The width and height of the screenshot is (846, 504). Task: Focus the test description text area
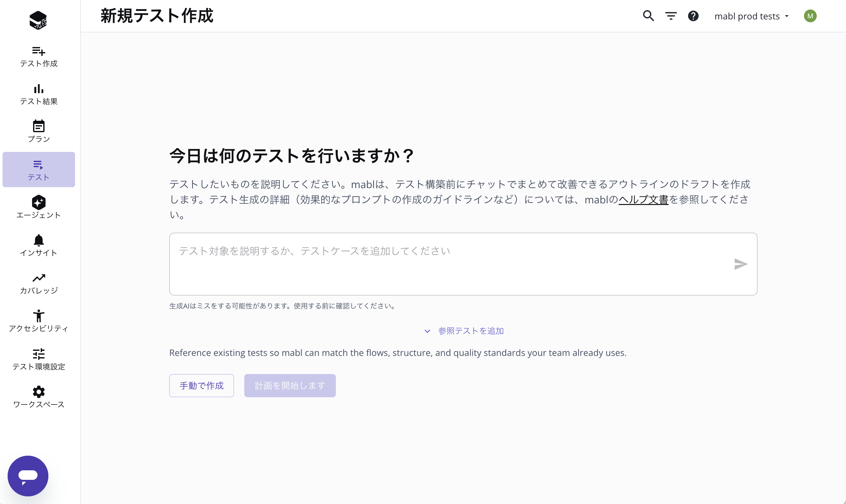pos(463,264)
